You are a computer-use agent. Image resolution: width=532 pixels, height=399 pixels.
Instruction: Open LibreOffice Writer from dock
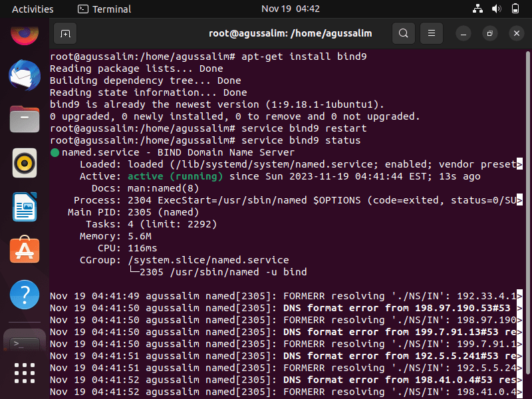click(25, 207)
